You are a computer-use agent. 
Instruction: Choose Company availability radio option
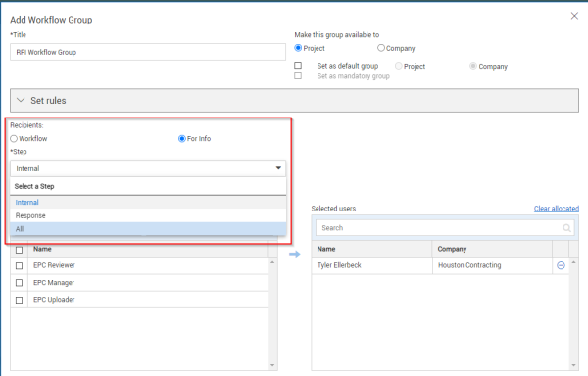point(381,48)
